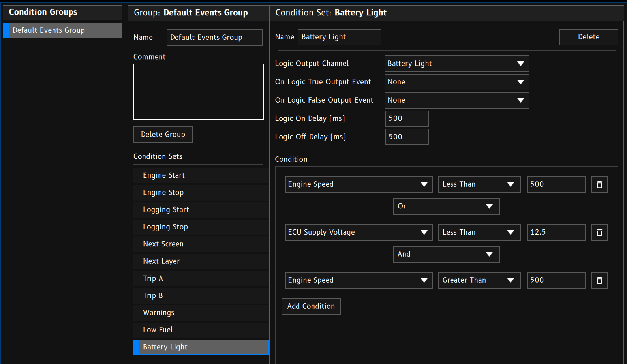
Task: Select the Trip A condition set
Action: coord(201,278)
